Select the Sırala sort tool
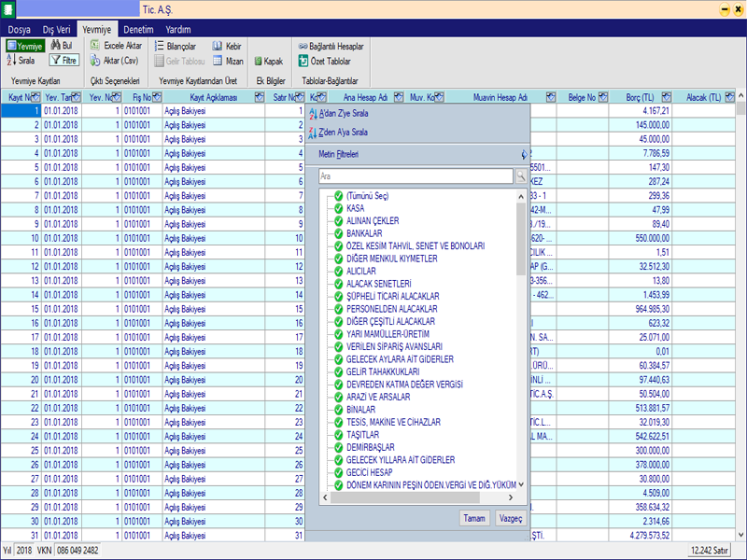This screenshot has width=747, height=560. (x=21, y=60)
